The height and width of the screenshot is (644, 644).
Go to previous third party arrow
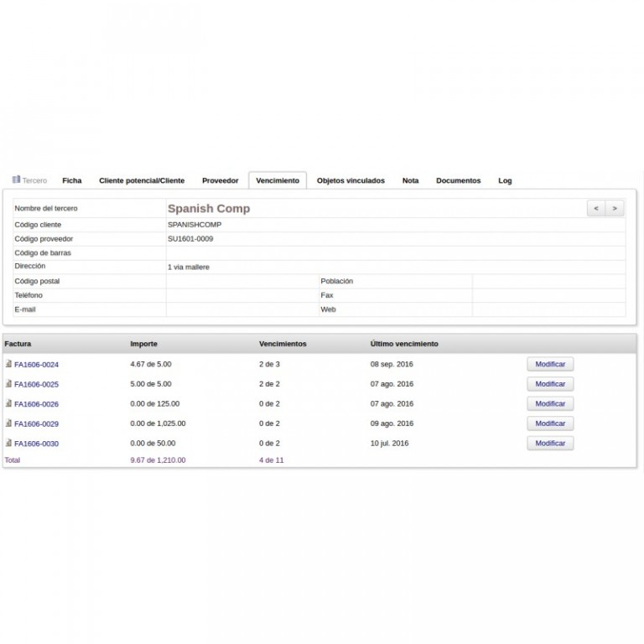tap(596, 208)
